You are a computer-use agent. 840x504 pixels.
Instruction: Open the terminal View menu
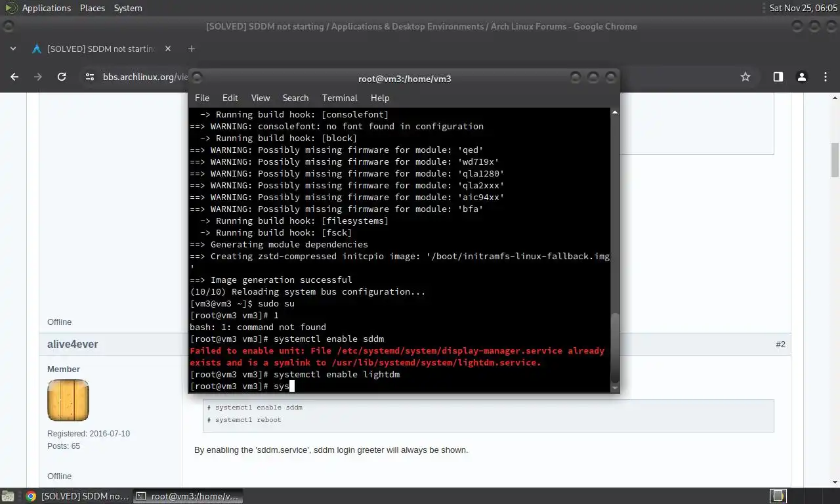(261, 98)
